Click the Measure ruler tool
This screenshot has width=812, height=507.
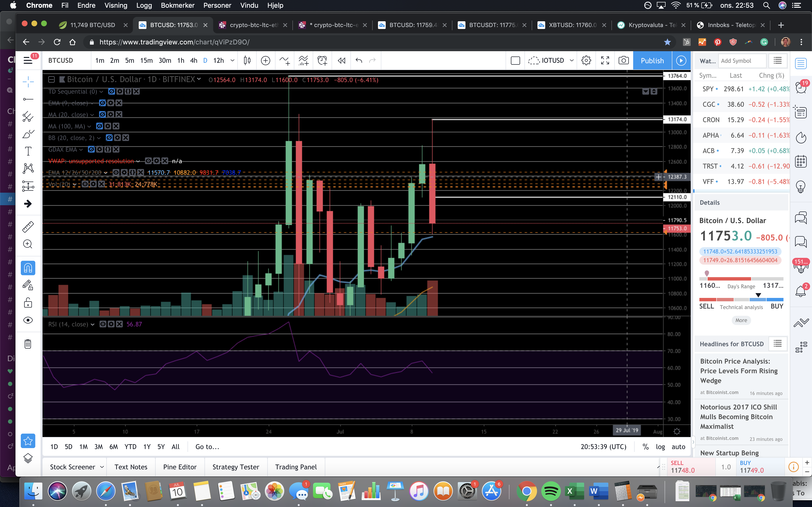click(28, 227)
